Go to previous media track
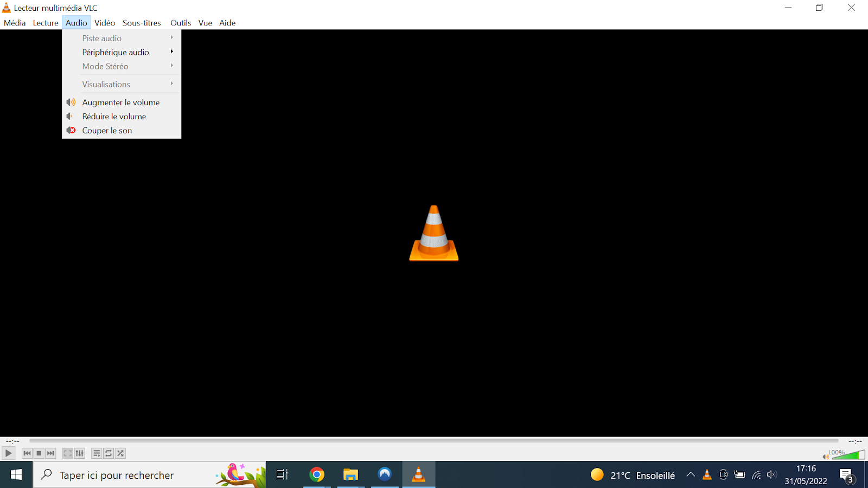 27,453
